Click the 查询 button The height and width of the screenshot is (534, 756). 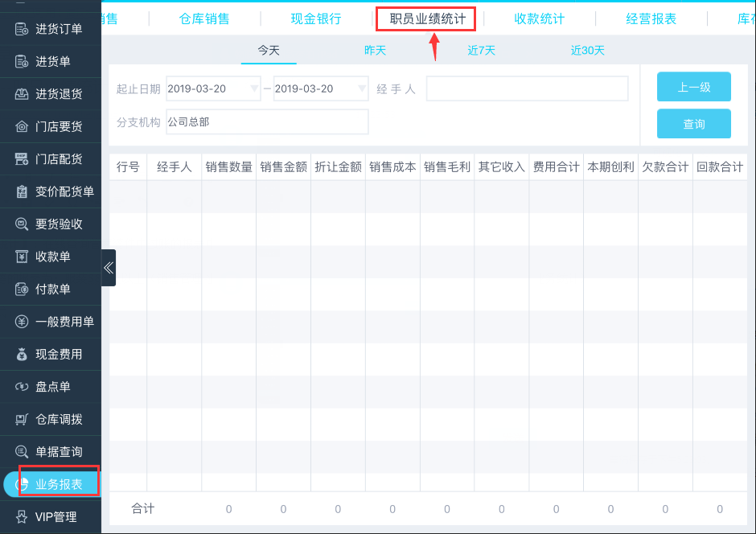point(693,124)
